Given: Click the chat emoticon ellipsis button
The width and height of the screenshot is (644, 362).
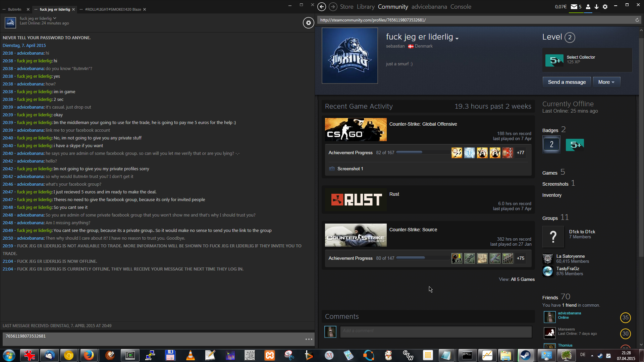Looking at the screenshot, I should coord(309,339).
